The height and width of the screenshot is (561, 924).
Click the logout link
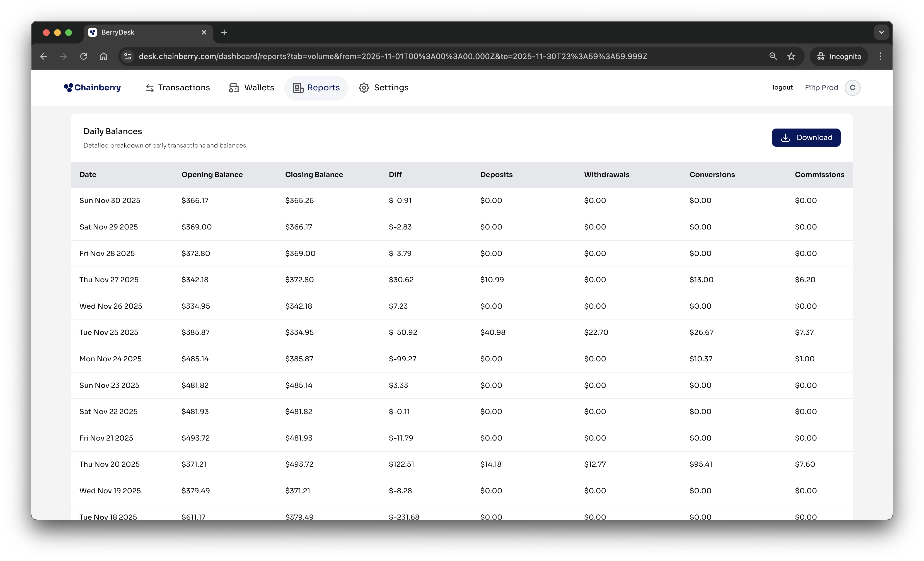pyautogui.click(x=782, y=88)
